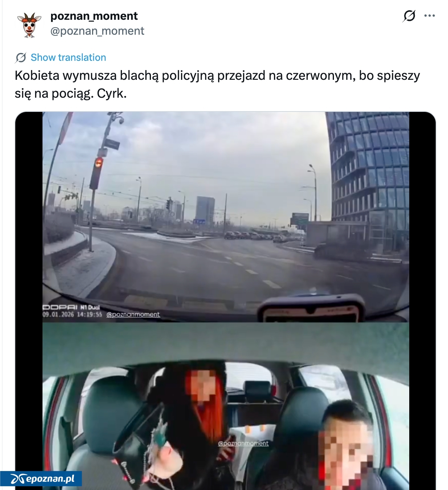448x490 pixels.
Task: Open the @poznan_moment handle link
Action: 97,31
